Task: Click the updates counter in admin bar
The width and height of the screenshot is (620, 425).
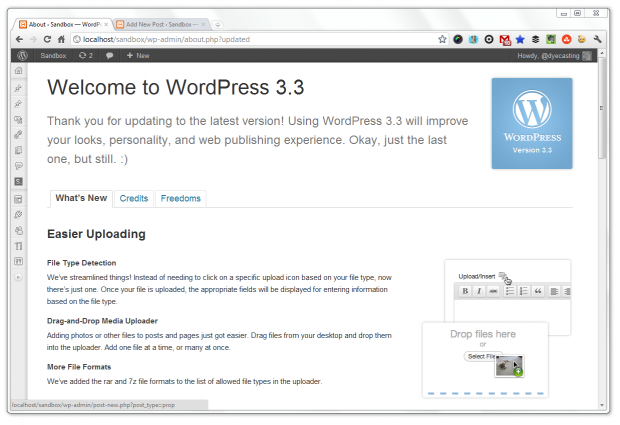Action: pyautogui.click(x=85, y=56)
